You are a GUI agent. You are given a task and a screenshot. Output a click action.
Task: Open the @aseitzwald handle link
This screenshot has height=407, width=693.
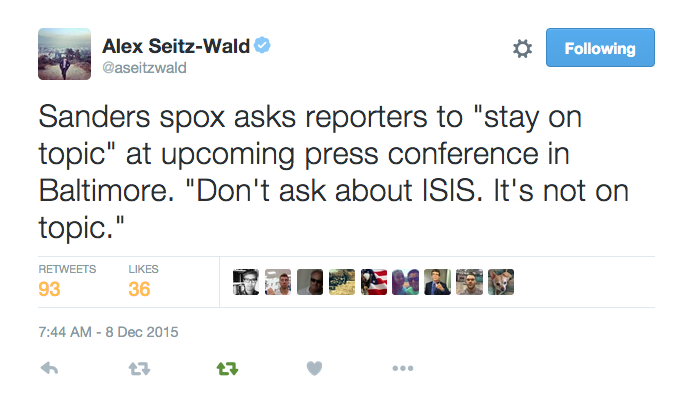pos(145,68)
